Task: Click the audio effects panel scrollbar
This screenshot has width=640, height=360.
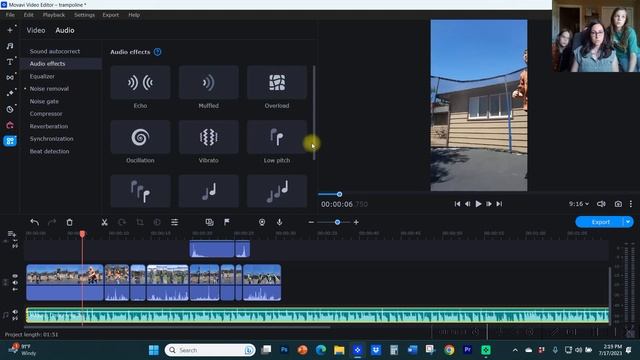Action: coord(313,113)
